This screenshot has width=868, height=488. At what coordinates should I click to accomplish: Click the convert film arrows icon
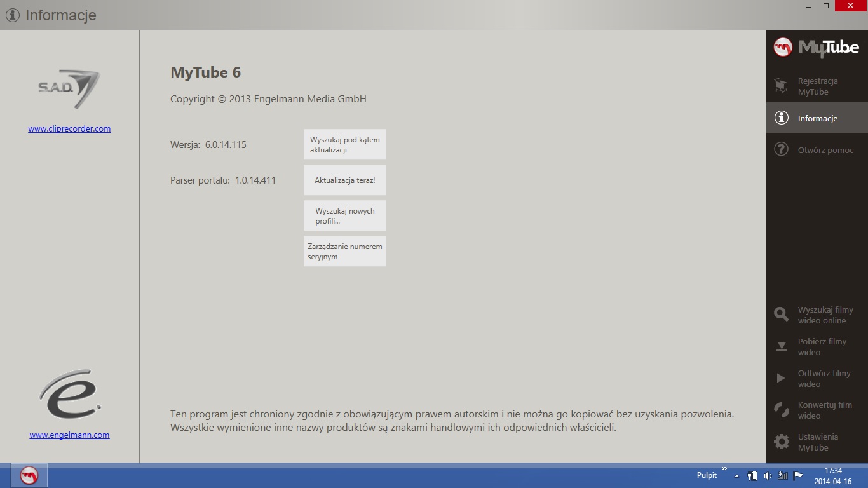[x=781, y=410]
